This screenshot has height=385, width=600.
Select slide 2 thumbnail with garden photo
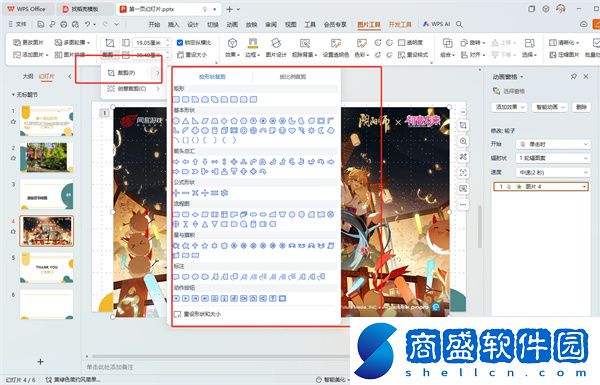(47, 157)
